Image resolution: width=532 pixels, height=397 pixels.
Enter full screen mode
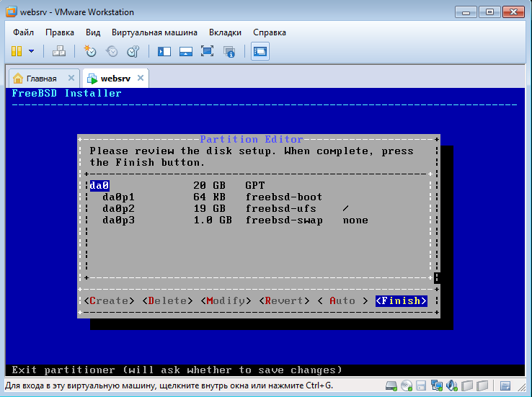click(208, 51)
